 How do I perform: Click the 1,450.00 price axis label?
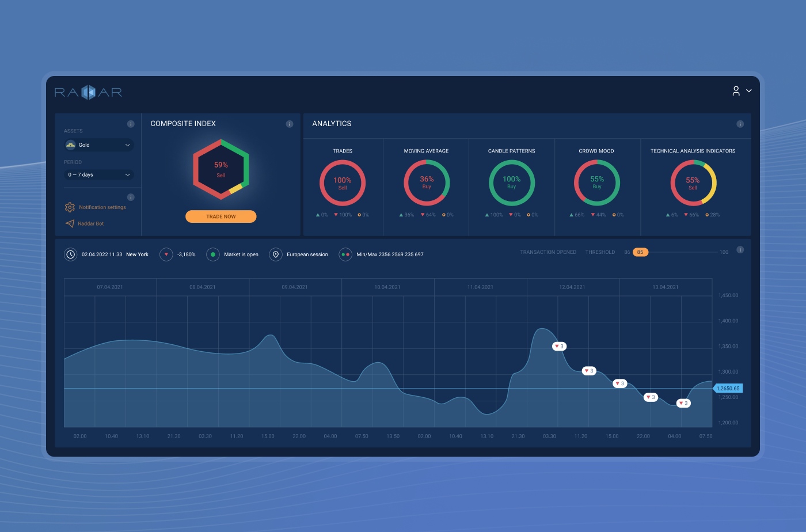pyautogui.click(x=728, y=295)
